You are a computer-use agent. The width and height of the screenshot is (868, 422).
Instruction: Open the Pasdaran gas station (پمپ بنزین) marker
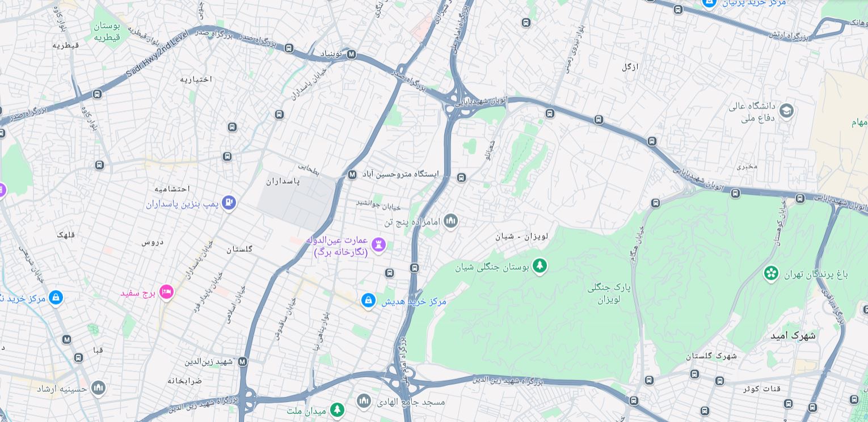tap(229, 202)
